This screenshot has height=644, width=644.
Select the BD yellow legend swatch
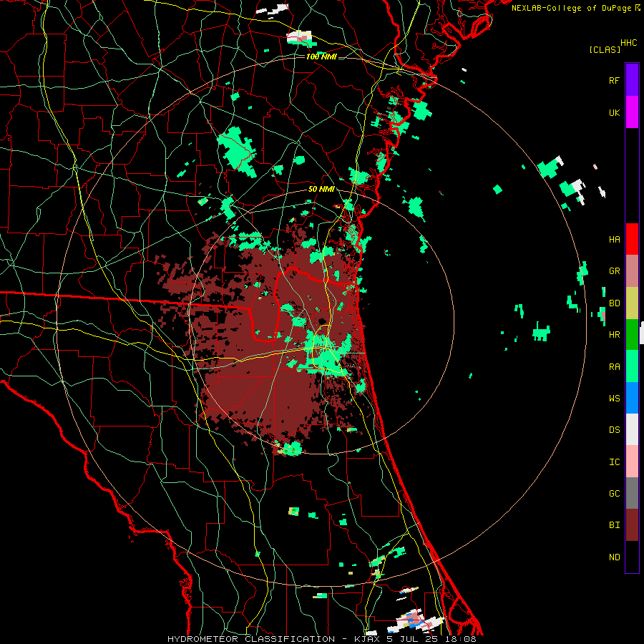(632, 303)
